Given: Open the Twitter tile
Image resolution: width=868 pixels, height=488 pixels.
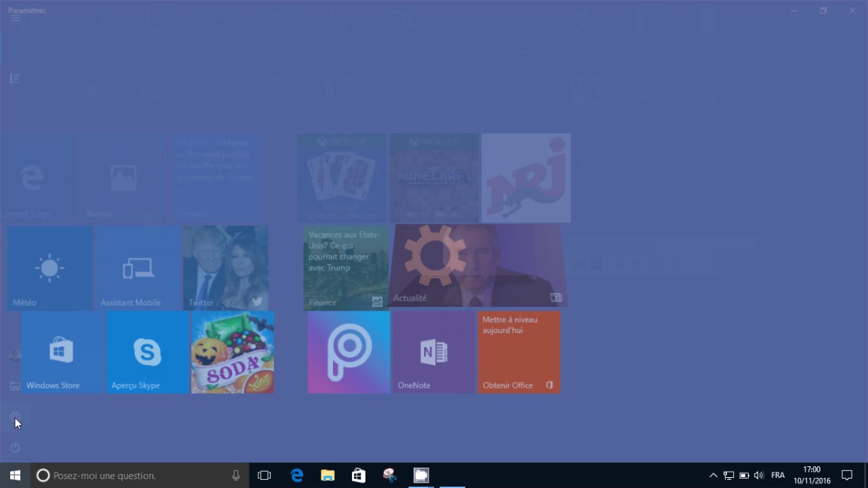Looking at the screenshot, I should (226, 268).
